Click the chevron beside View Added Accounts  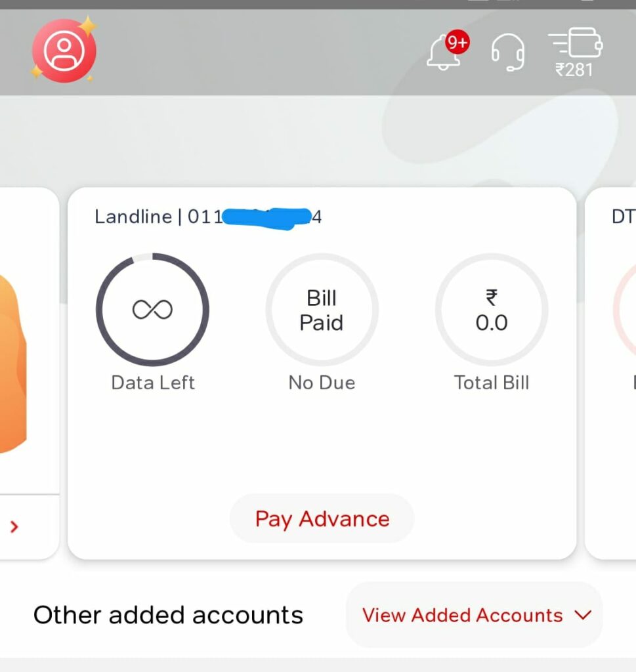click(583, 615)
